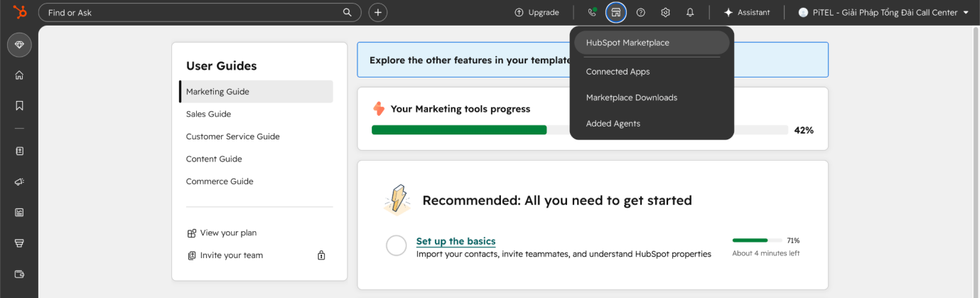This screenshot has width=980, height=298.
Task: Click the User Guides heading
Action: coord(222,66)
